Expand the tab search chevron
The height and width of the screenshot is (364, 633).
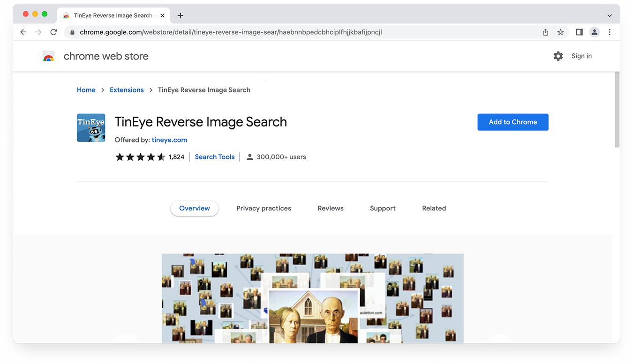(610, 15)
